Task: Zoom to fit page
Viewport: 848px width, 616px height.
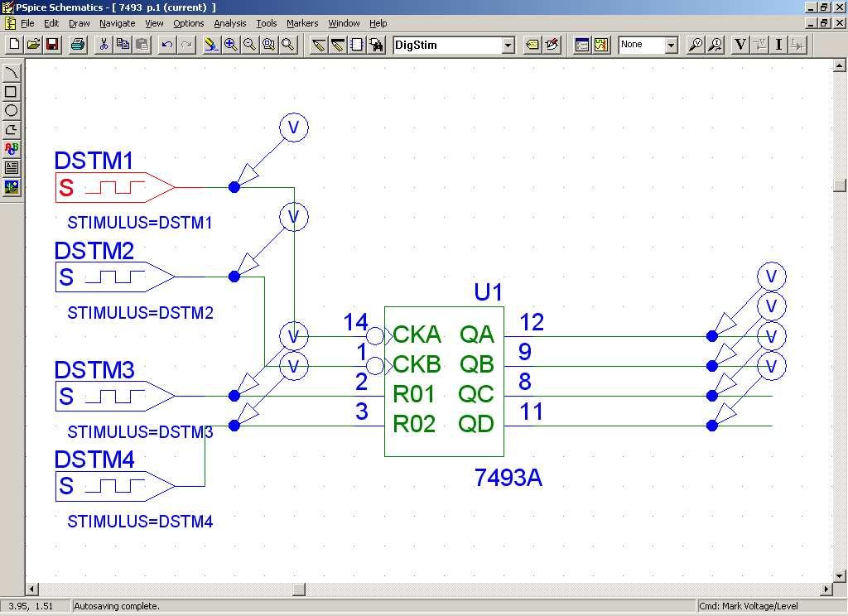Action: [x=288, y=45]
